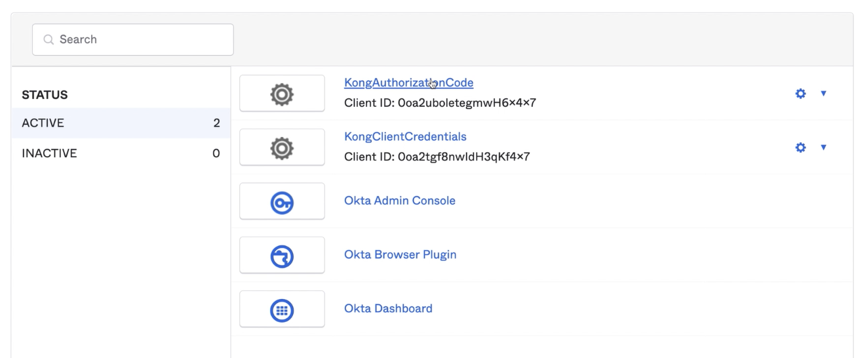The image size is (868, 358).
Task: Click the blue settings gear for KongClientCredentials
Action: [800, 148]
